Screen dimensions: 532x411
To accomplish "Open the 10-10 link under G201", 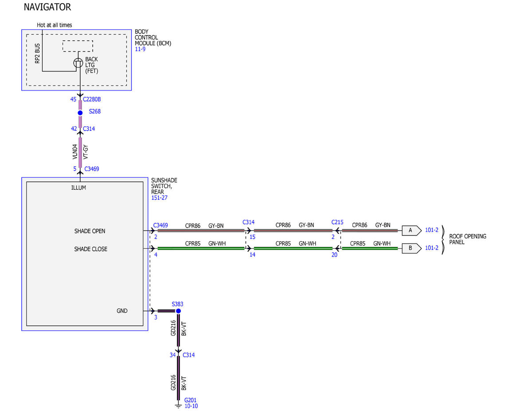I will (x=191, y=406).
